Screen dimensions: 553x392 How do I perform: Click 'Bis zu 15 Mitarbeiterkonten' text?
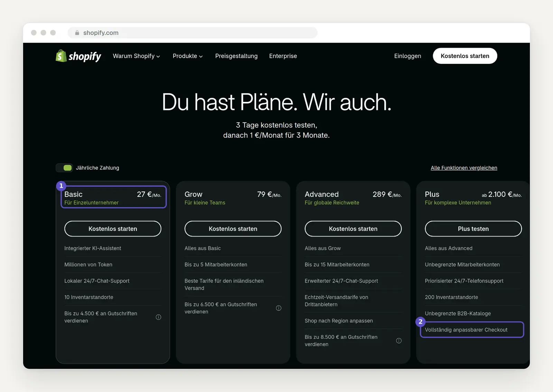point(337,264)
